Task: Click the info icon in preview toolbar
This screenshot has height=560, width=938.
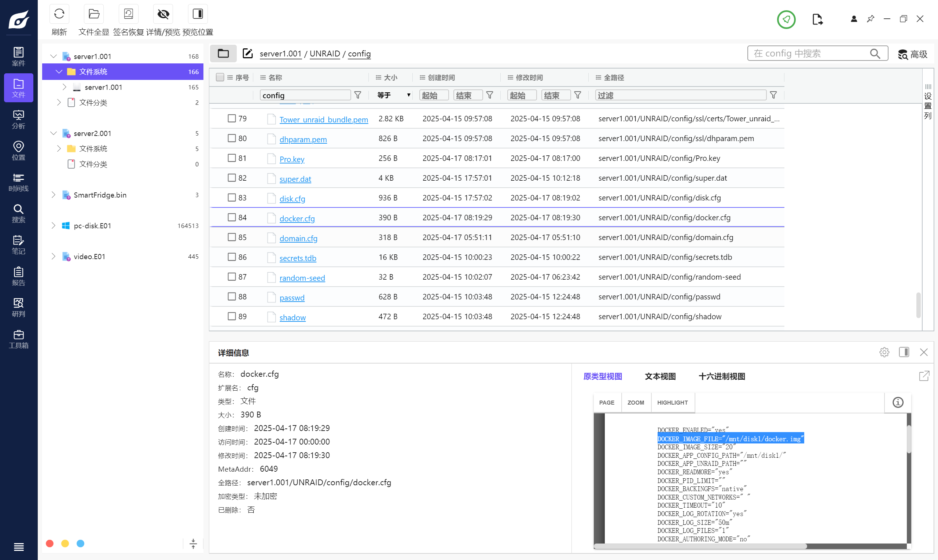Action: pos(898,403)
